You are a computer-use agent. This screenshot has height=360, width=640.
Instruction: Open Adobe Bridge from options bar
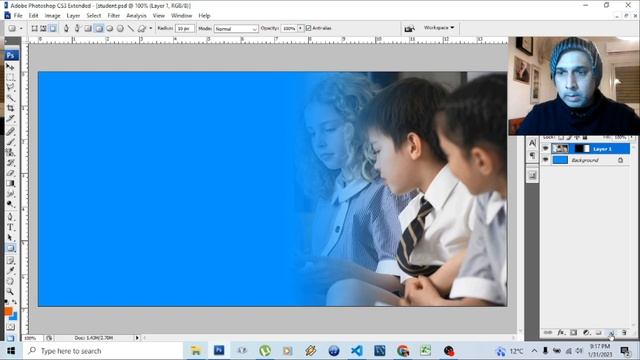click(409, 28)
